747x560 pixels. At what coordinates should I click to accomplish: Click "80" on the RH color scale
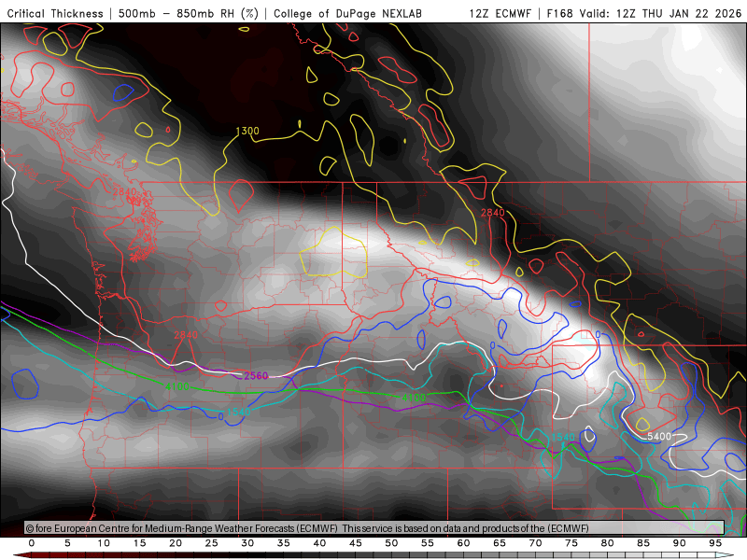(x=608, y=543)
